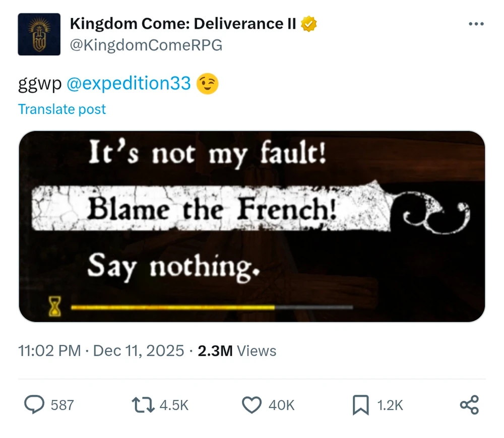Click the @KingdomComeRPG handle
Image resolution: width=504 pixels, height=438 pixels.
(146, 46)
